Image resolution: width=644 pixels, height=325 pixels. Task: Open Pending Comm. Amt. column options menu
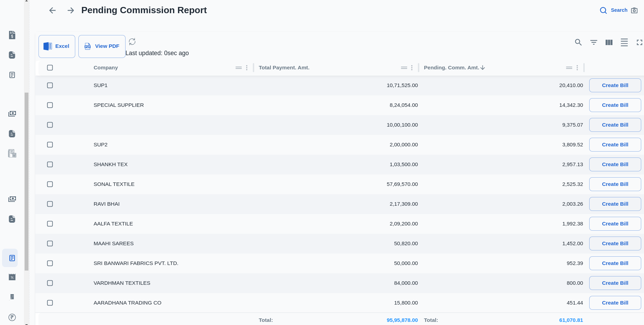coord(577,68)
